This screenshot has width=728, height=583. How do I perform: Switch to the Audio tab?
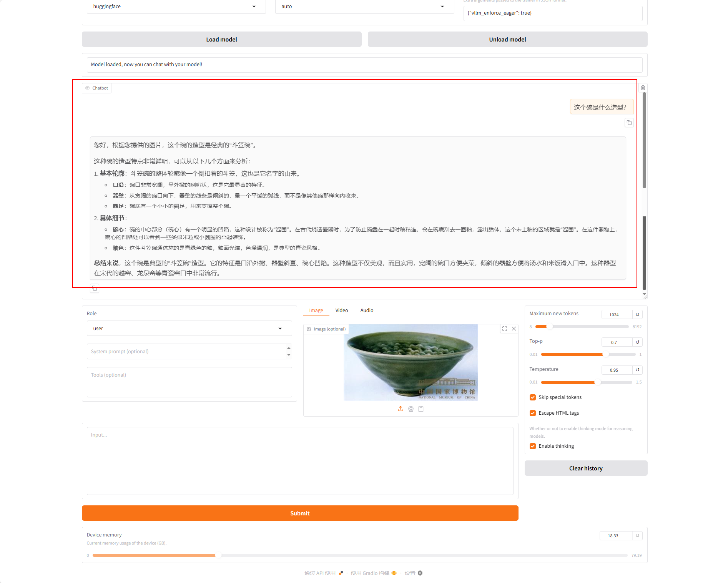tap(367, 311)
